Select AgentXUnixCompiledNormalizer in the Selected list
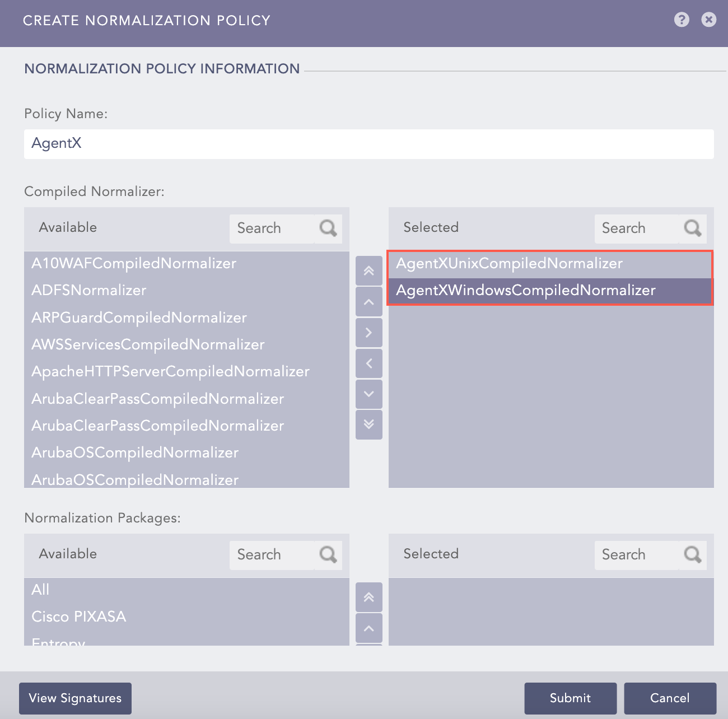 (x=509, y=263)
